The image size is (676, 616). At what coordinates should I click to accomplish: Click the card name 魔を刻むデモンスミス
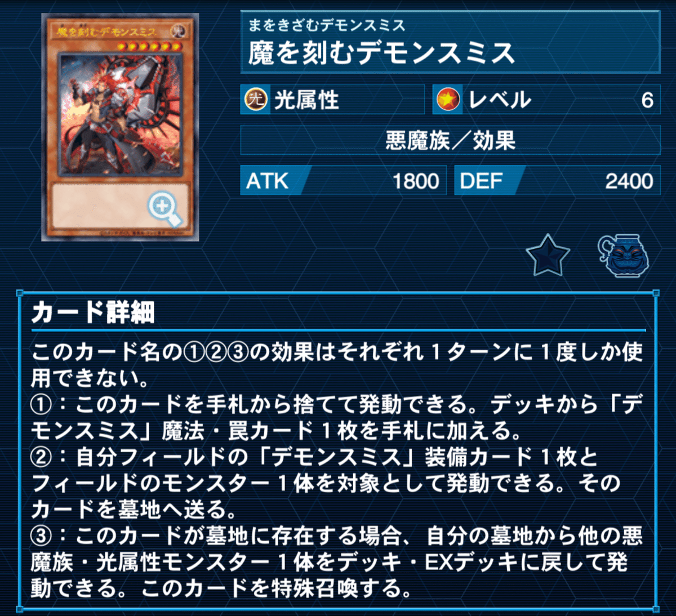click(382, 53)
